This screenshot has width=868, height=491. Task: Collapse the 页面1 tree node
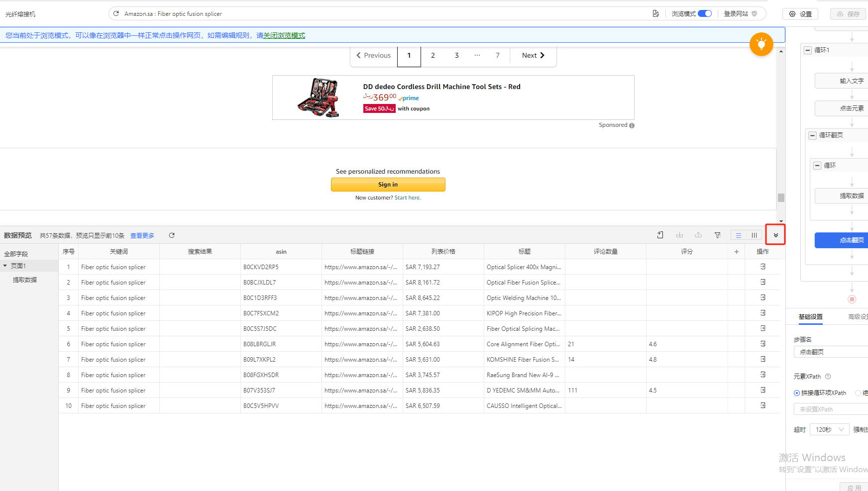tap(5, 266)
